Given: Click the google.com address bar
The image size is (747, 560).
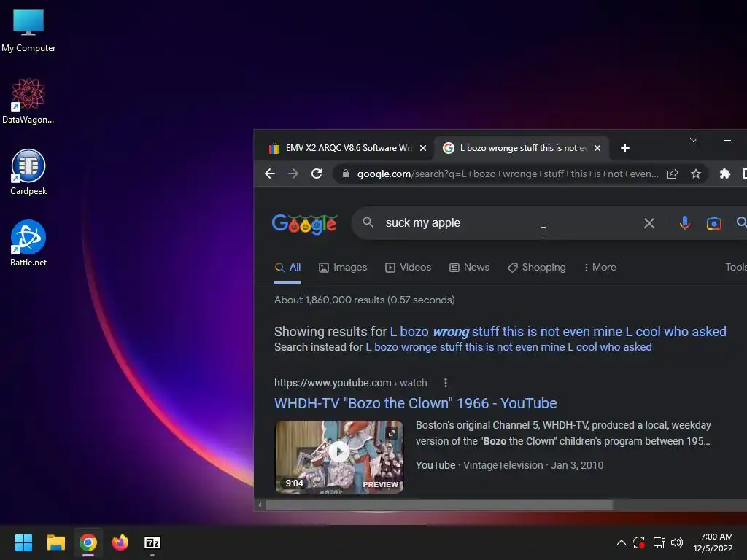Looking at the screenshot, I should click(508, 174).
